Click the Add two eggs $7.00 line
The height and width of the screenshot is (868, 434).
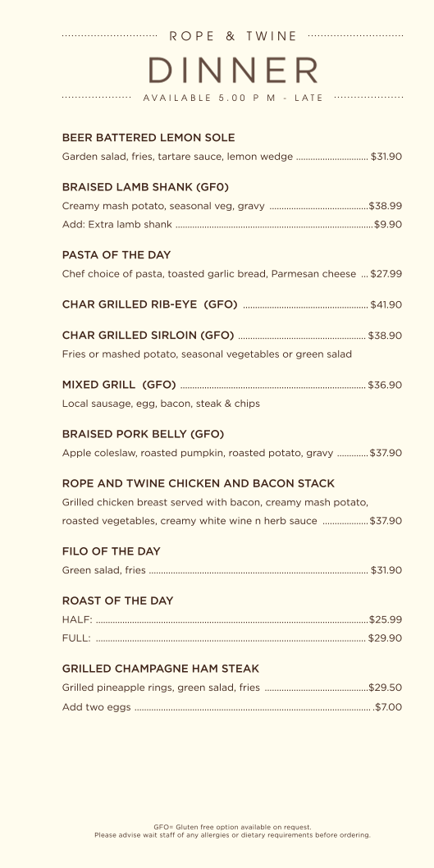click(232, 707)
